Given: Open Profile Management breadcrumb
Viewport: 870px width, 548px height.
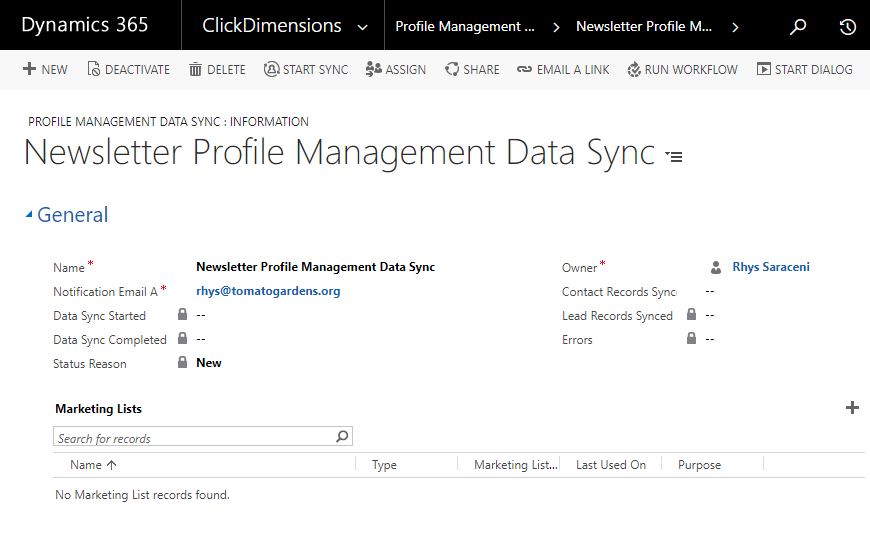Looking at the screenshot, I should point(465,26).
